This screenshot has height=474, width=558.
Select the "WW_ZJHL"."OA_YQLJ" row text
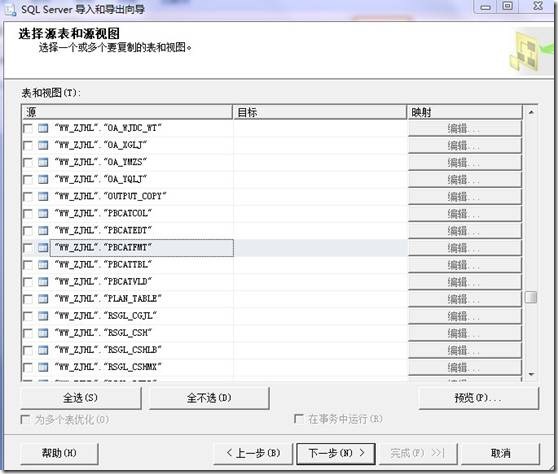[101, 179]
